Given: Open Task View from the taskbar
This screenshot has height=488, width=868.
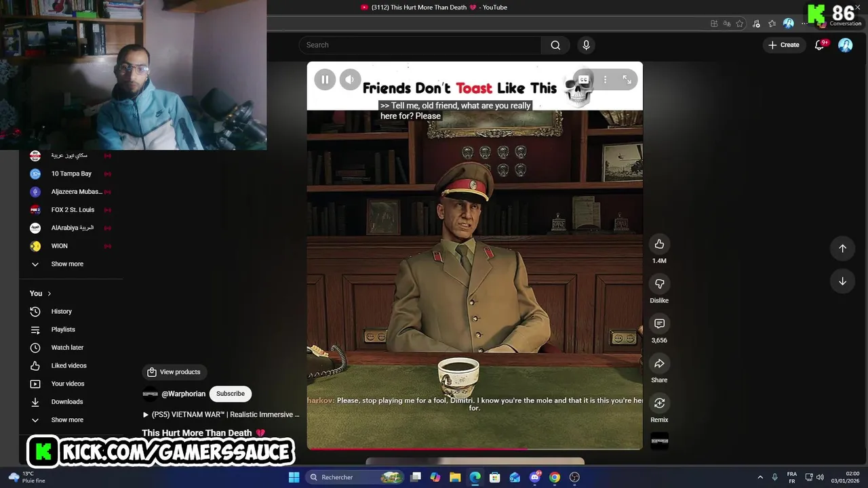Looking at the screenshot, I should pyautogui.click(x=416, y=477).
